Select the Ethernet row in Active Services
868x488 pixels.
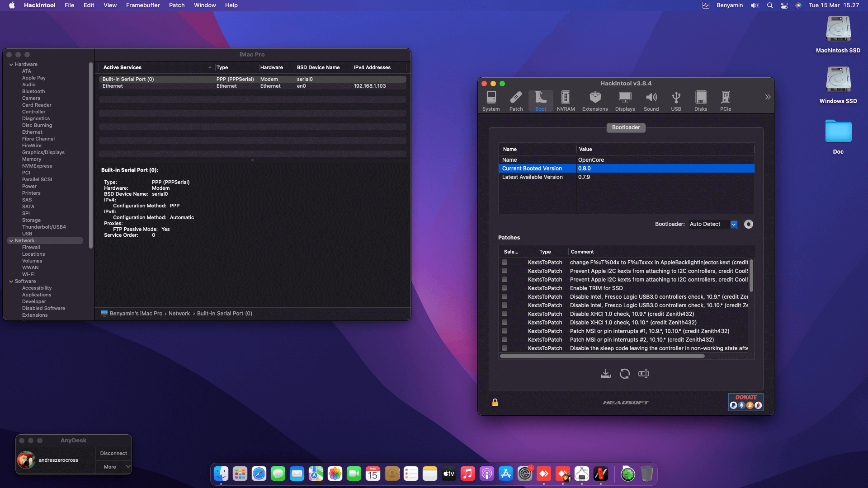pyautogui.click(x=252, y=86)
